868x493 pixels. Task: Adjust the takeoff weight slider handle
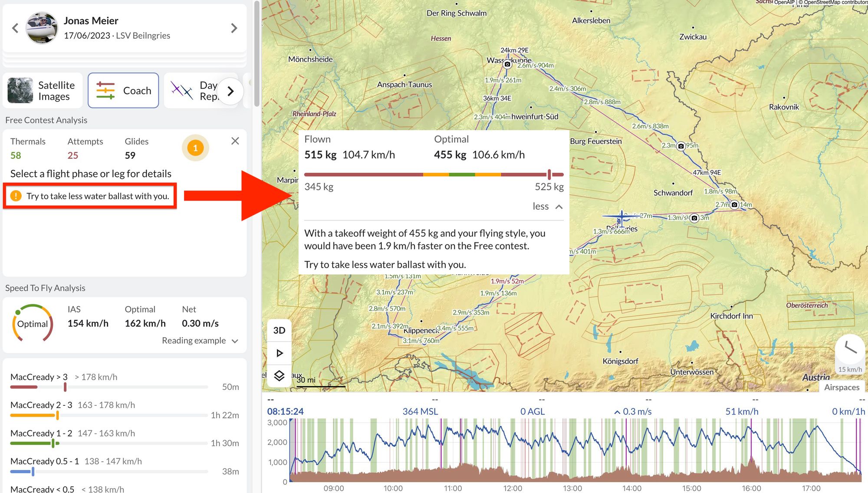(x=549, y=174)
